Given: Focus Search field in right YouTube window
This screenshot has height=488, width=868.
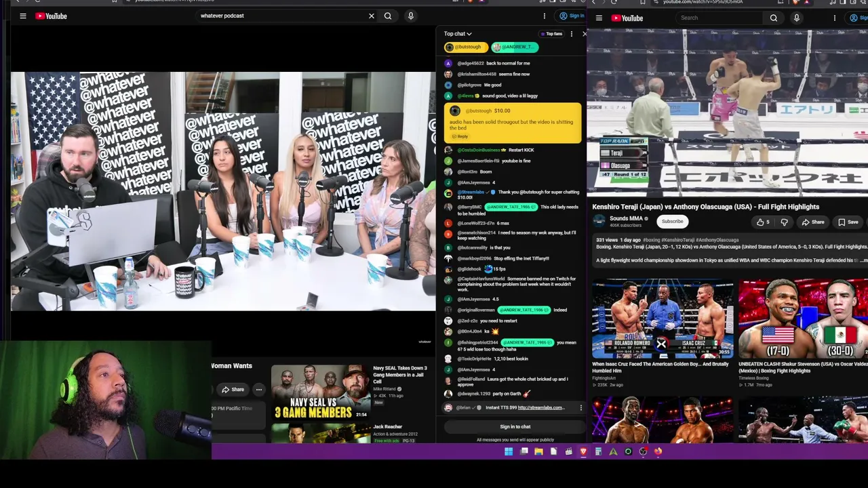Looking at the screenshot, I should [720, 18].
